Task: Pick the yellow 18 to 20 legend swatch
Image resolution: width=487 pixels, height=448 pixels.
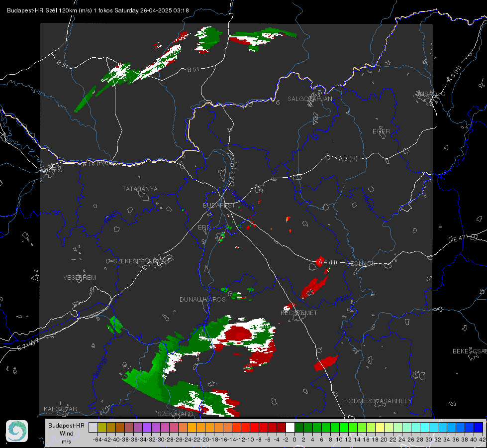Action: [x=380, y=428]
